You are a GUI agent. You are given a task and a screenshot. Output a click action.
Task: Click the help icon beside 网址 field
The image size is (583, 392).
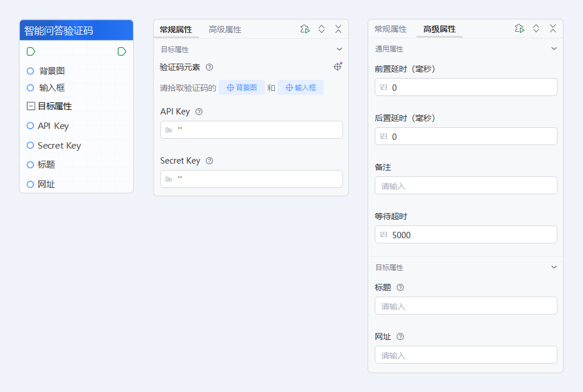(x=400, y=336)
